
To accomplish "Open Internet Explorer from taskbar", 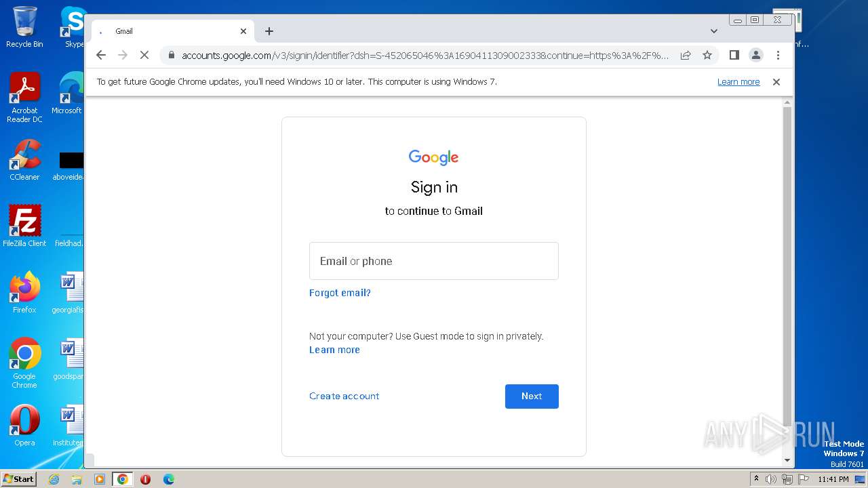I will click(54, 479).
